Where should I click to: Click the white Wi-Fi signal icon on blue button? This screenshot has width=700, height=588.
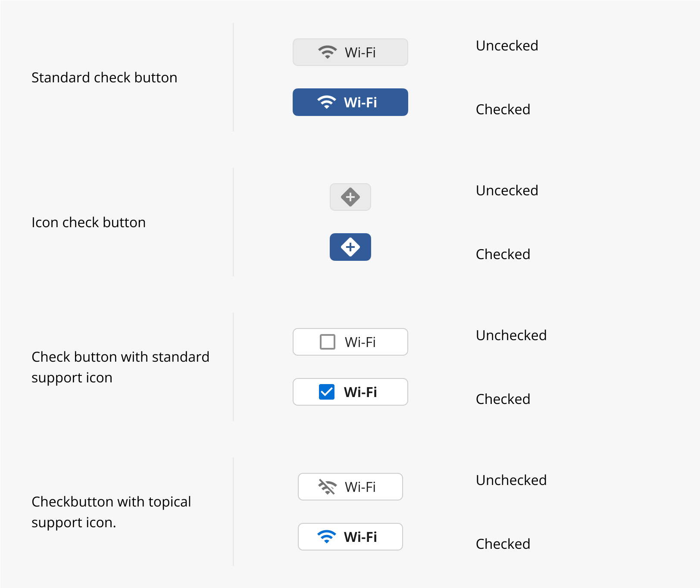point(326,102)
